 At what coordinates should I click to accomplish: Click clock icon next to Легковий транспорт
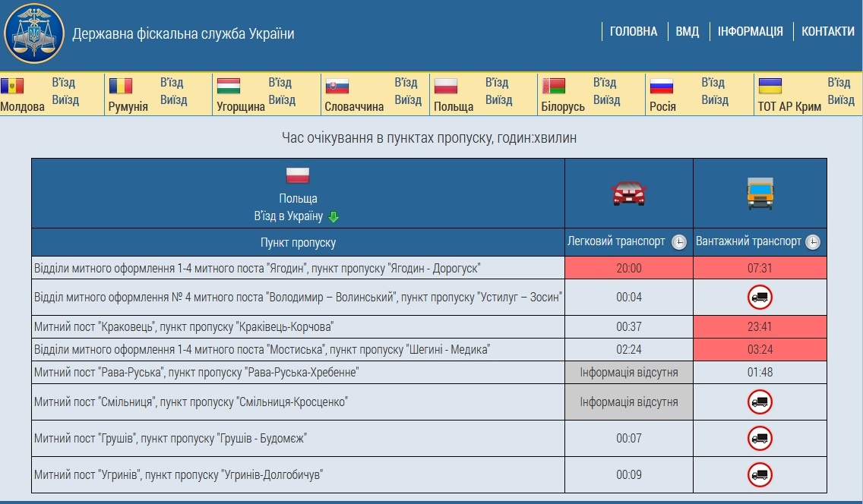[679, 242]
